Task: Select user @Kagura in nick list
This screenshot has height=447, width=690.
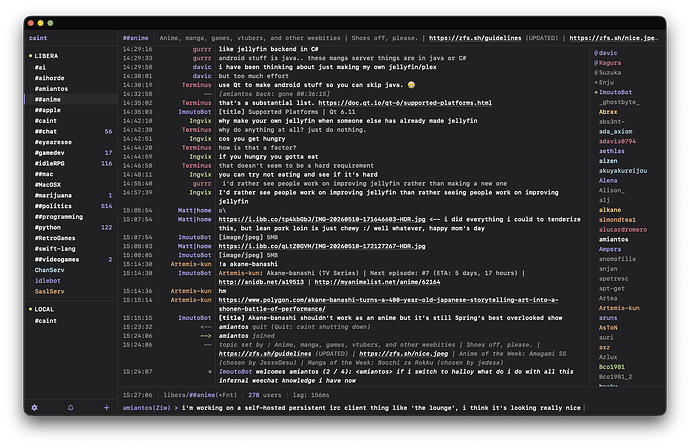Action: click(x=607, y=63)
